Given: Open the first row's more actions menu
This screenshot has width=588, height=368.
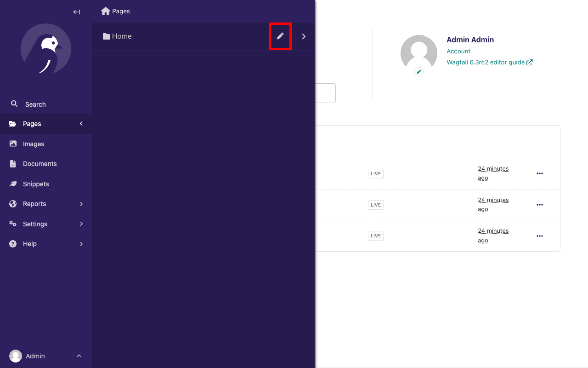Looking at the screenshot, I should 540,173.
